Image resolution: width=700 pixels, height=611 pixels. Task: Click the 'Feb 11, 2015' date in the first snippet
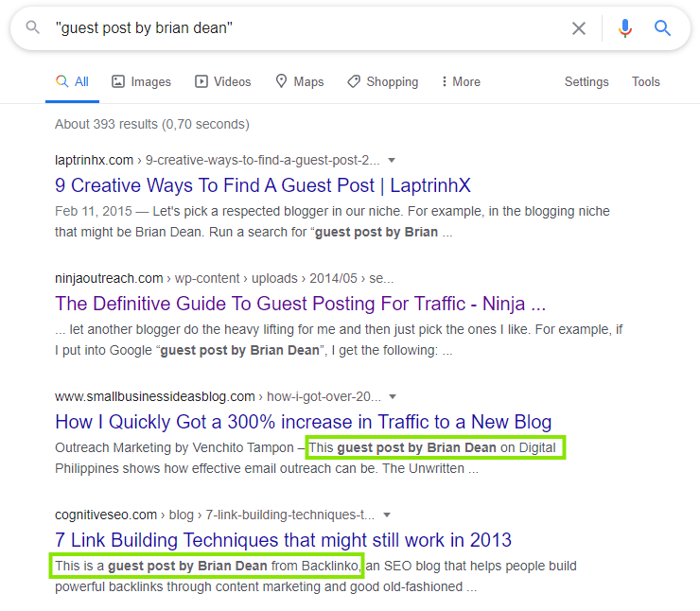click(94, 211)
